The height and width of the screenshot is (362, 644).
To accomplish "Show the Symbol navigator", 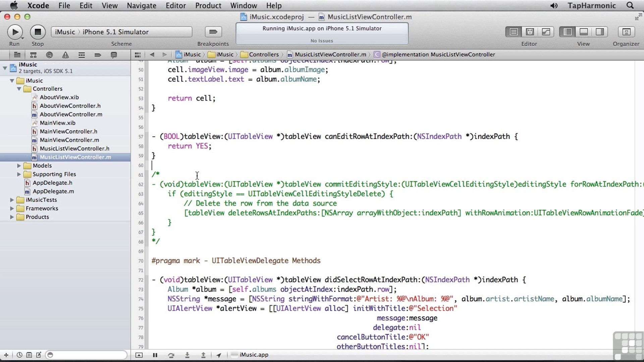I will click(x=33, y=55).
